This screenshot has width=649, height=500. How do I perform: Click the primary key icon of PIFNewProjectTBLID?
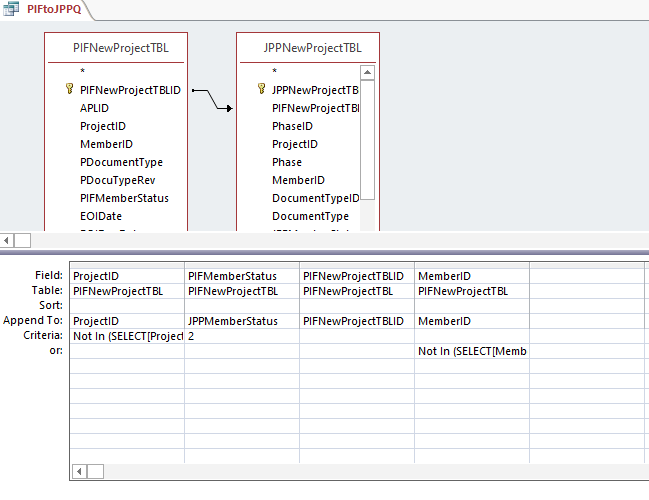(x=69, y=89)
